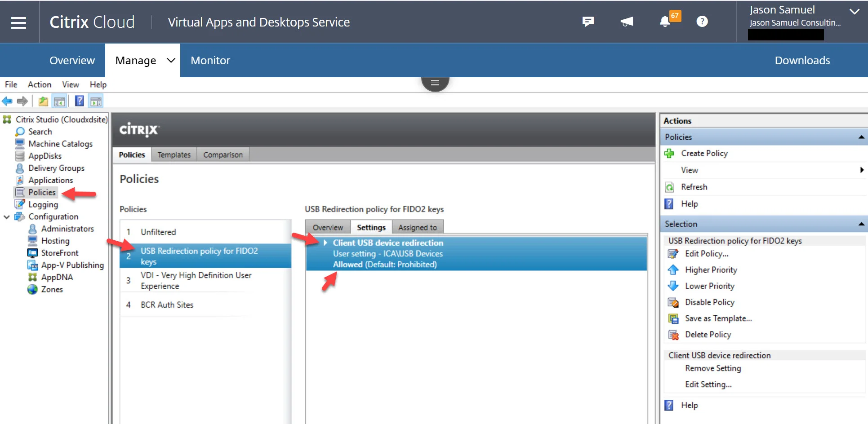Screen dimensions: 868x424
Task: Click the Search magnifier icon in tree
Action: click(x=20, y=132)
